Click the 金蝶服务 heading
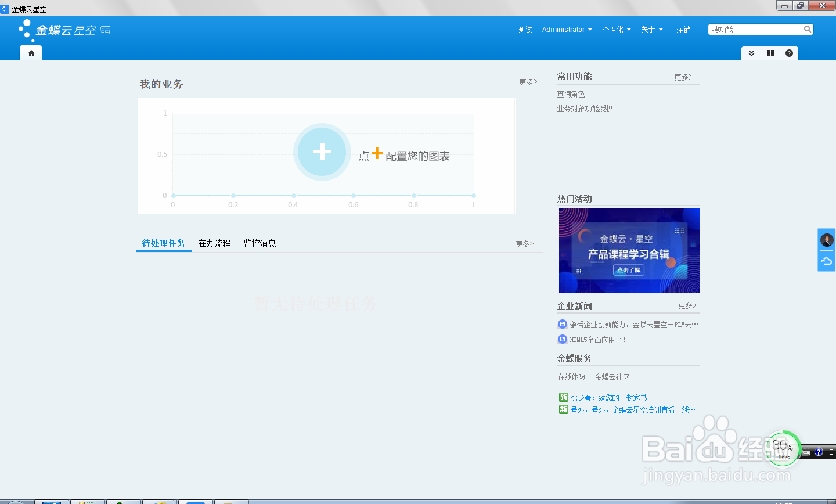The width and height of the screenshot is (836, 504). pos(575,358)
